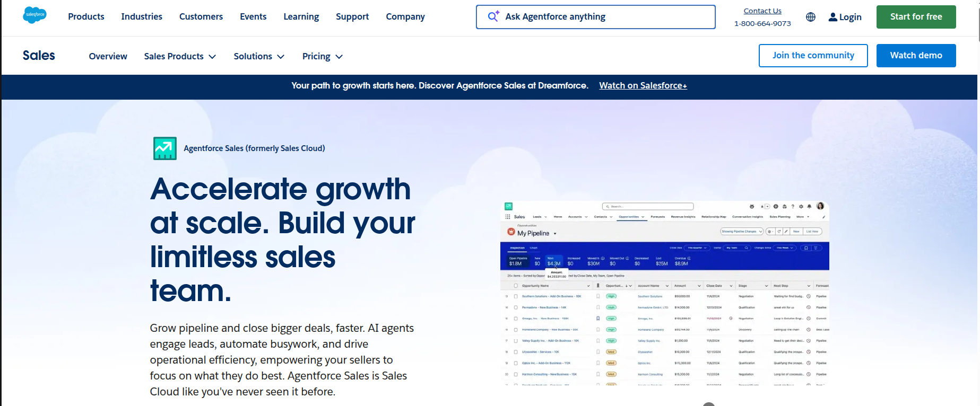Follow the Contact Us link
The width and height of the screenshot is (980, 406).
coord(762,11)
